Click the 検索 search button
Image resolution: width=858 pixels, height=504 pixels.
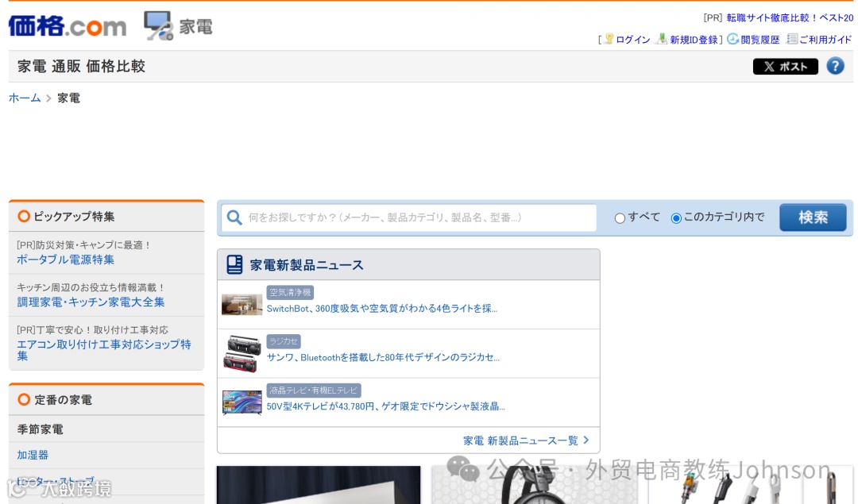(x=813, y=217)
